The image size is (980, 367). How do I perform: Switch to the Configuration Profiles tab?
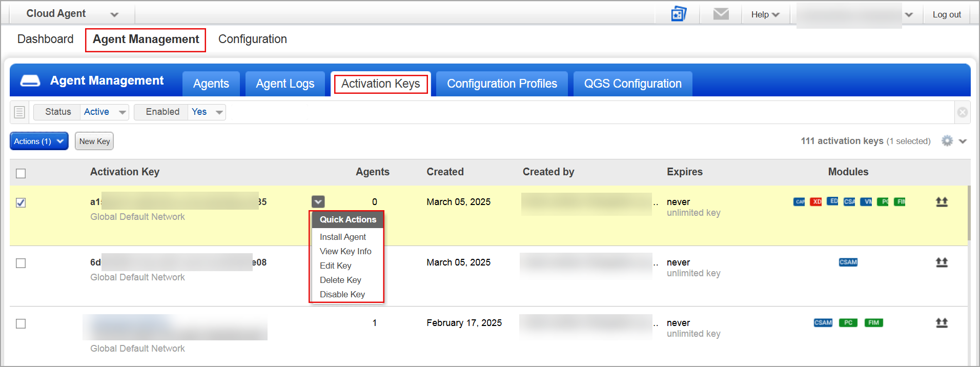(x=501, y=84)
